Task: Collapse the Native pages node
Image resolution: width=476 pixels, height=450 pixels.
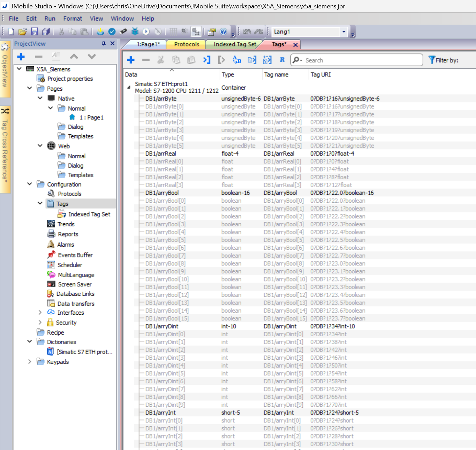Action: (x=40, y=98)
